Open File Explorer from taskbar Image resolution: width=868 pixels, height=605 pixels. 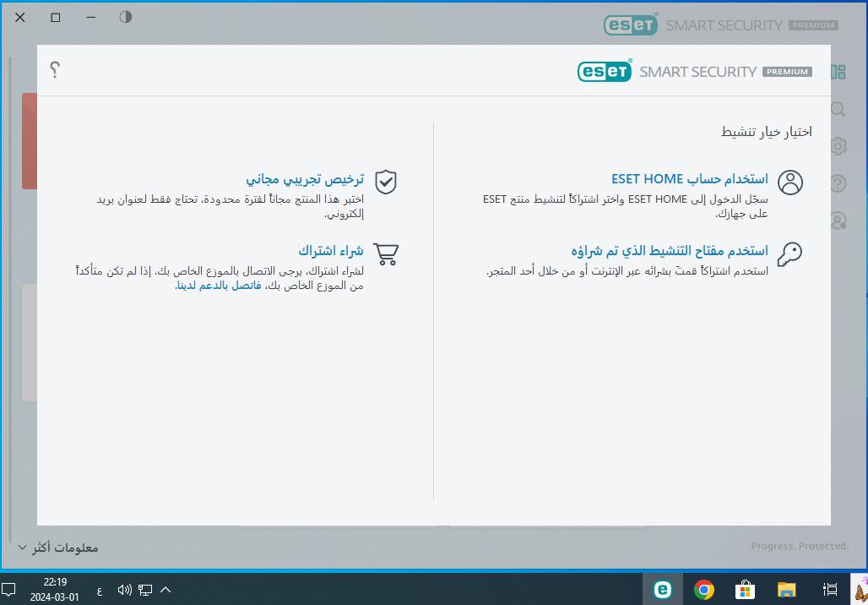(787, 589)
